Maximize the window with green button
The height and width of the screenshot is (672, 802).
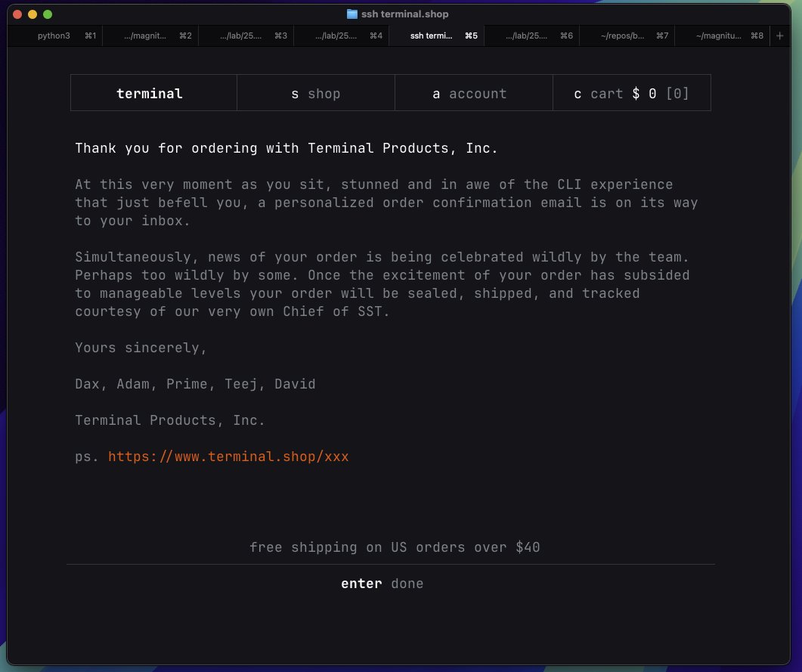[x=48, y=14]
